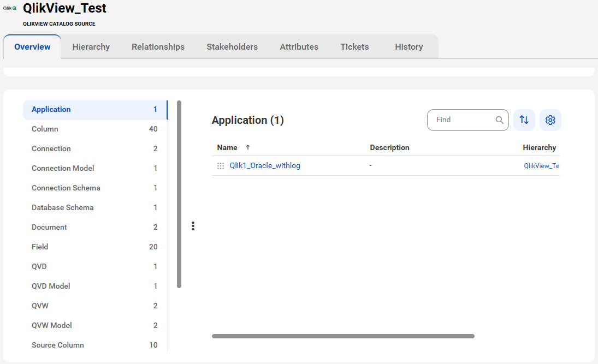Switch to the Overview tab
Screen dimensions: 598x364
point(32,47)
